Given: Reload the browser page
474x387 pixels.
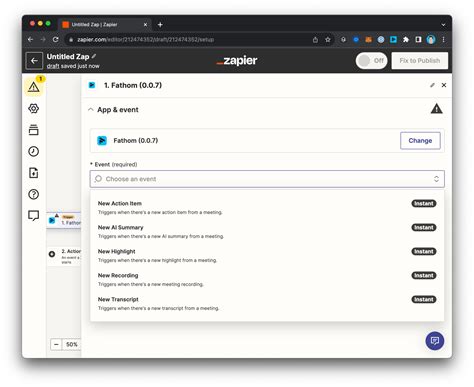Looking at the screenshot, I should click(x=56, y=39).
